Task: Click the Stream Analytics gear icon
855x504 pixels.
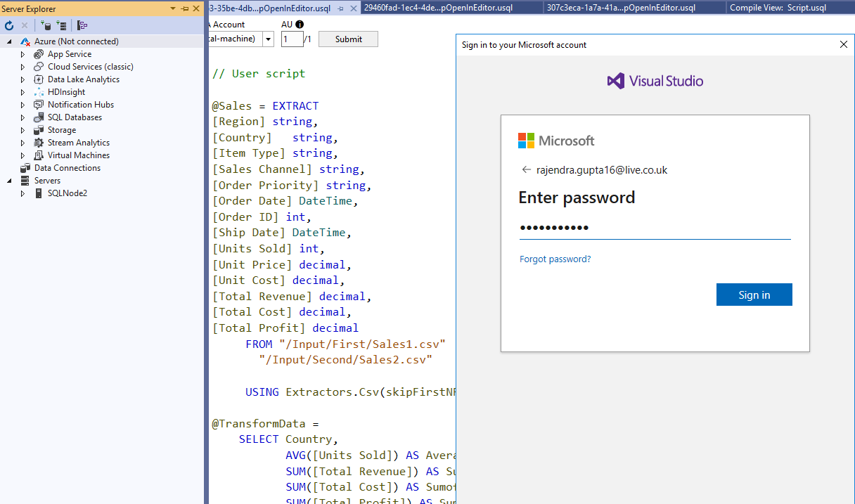Action: [39, 143]
